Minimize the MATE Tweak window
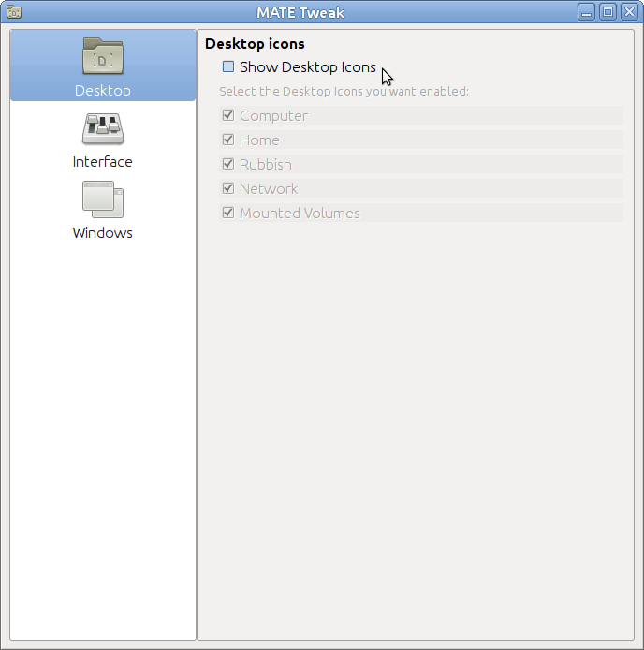 click(x=586, y=12)
